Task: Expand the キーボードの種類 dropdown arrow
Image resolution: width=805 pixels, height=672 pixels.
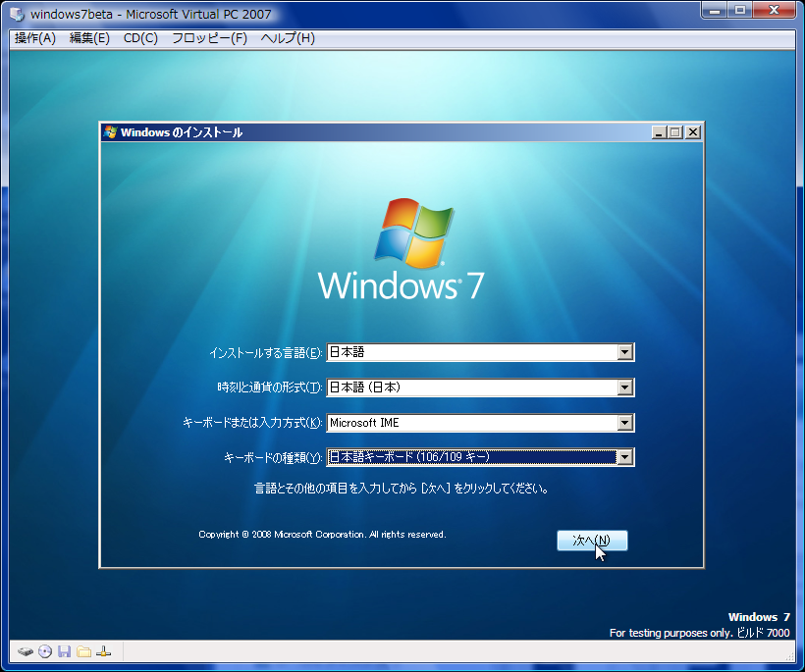Action: coord(624,457)
